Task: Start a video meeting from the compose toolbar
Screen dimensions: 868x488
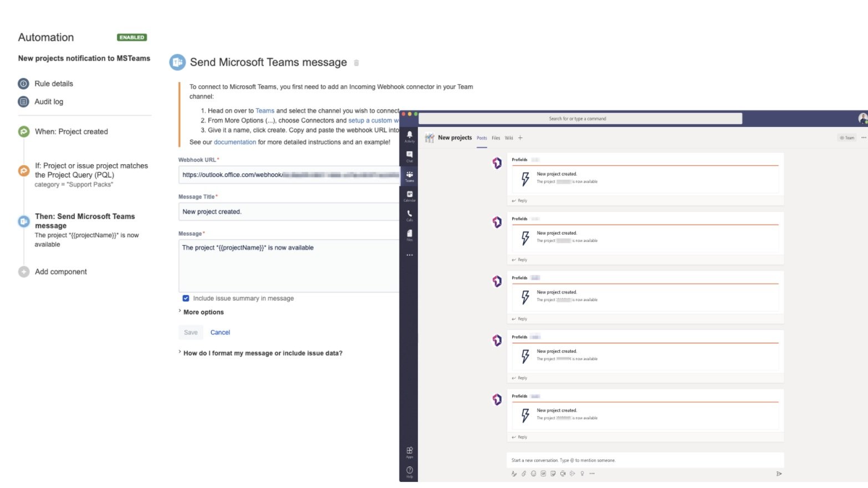Action: pyautogui.click(x=562, y=474)
